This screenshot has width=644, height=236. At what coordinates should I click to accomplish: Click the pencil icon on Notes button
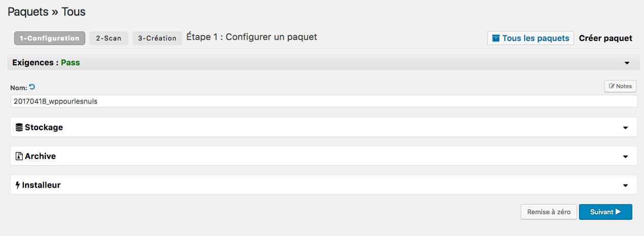[x=612, y=86]
